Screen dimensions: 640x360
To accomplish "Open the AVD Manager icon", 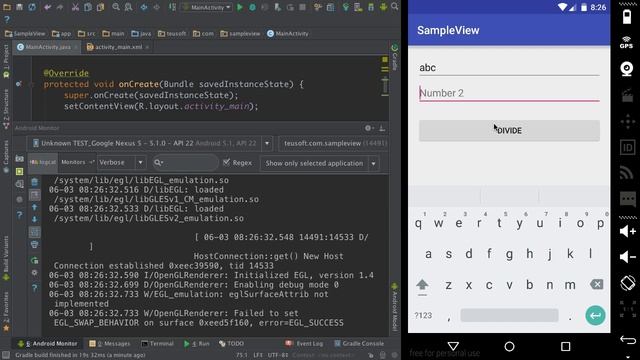I will tap(358, 7).
